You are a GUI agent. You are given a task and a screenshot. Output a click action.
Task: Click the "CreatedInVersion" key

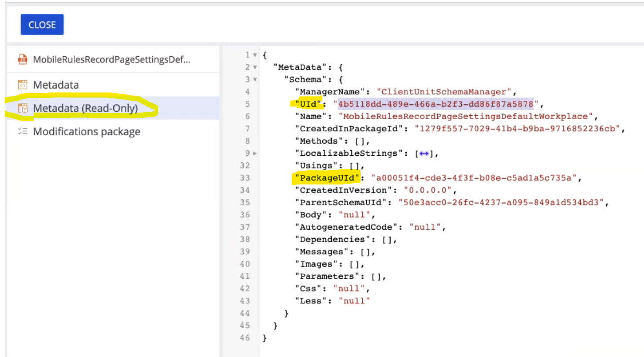coord(344,190)
